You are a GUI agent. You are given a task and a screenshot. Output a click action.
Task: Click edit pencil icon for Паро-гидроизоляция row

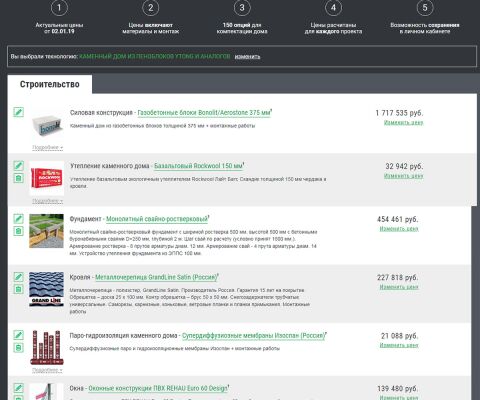(x=18, y=335)
